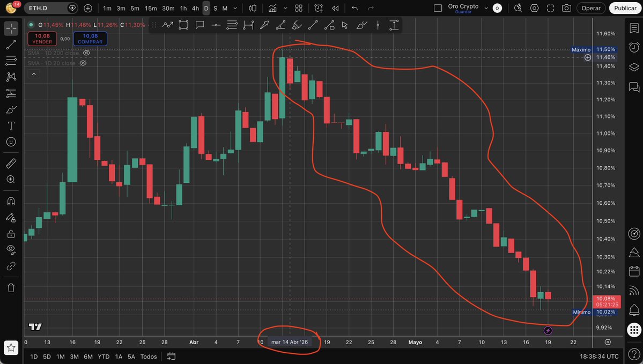
Task: Open chart settings hexagon icon
Action: pos(534,8)
